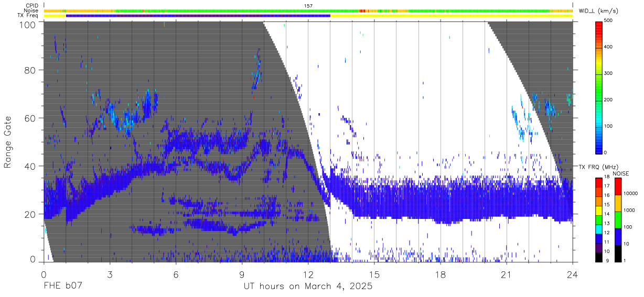Click the WID⊥ (km/s) colorbar title
Image resolution: width=644 pixels, height=297 pixels.
(599, 11)
